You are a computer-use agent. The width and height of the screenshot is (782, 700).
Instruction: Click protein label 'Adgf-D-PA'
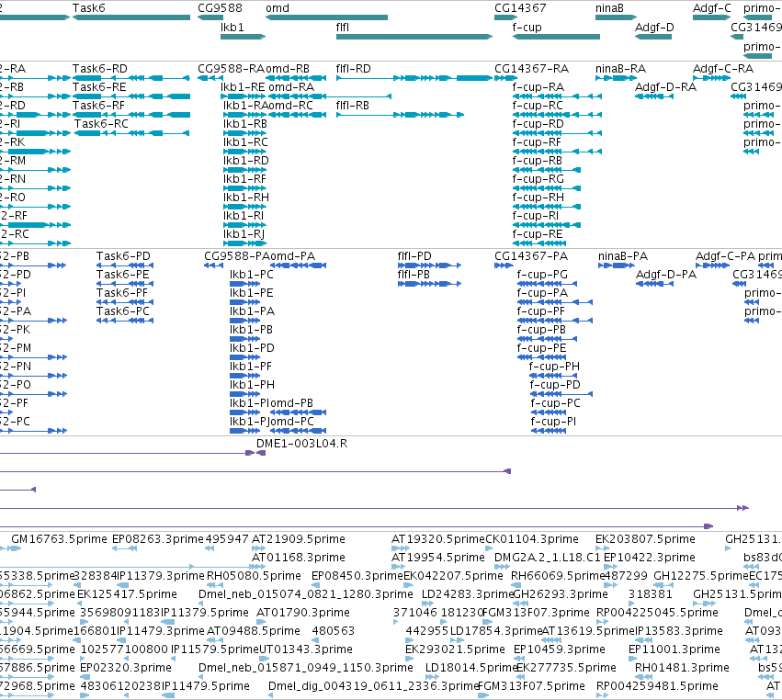(666, 275)
